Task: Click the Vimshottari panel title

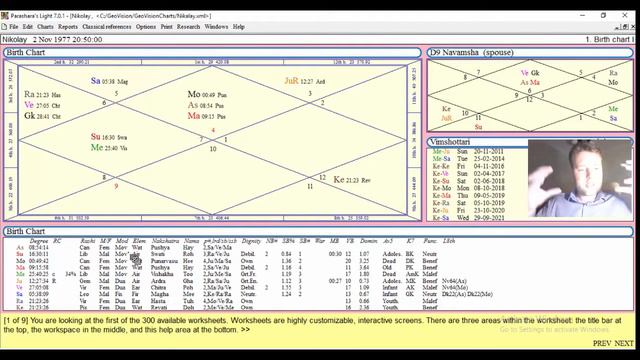Action: pos(450,142)
